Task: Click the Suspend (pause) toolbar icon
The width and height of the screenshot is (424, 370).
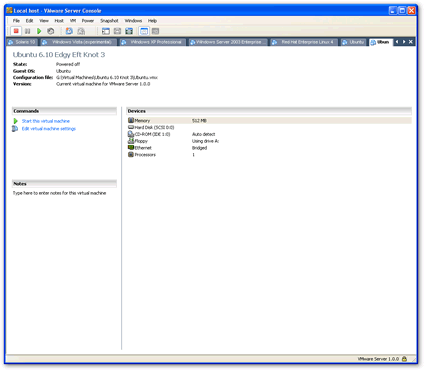Action: (x=28, y=31)
